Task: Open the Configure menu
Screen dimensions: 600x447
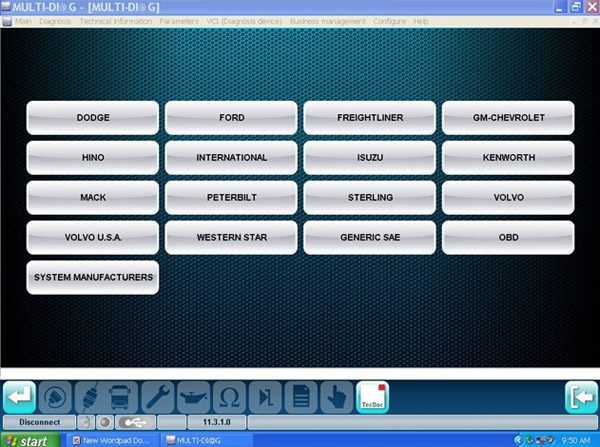Action: coord(389,21)
